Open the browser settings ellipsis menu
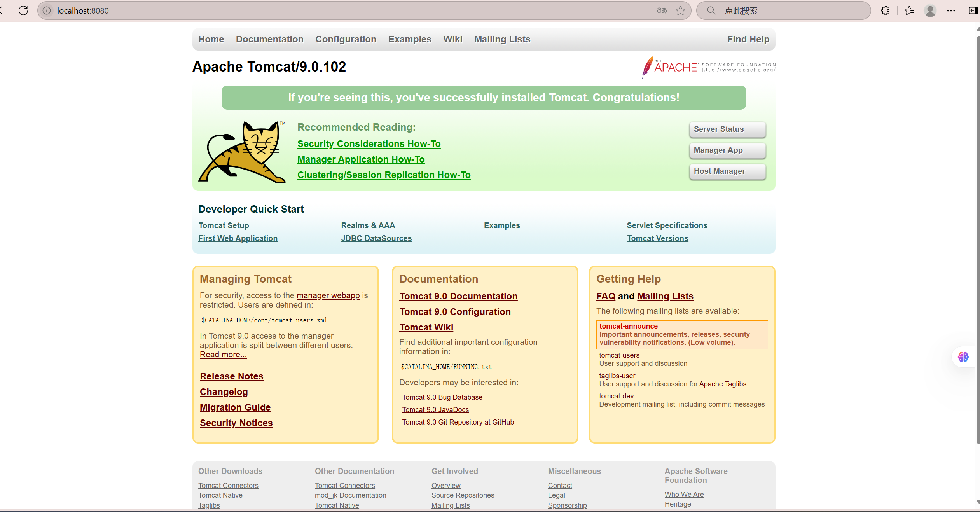 [x=951, y=10]
